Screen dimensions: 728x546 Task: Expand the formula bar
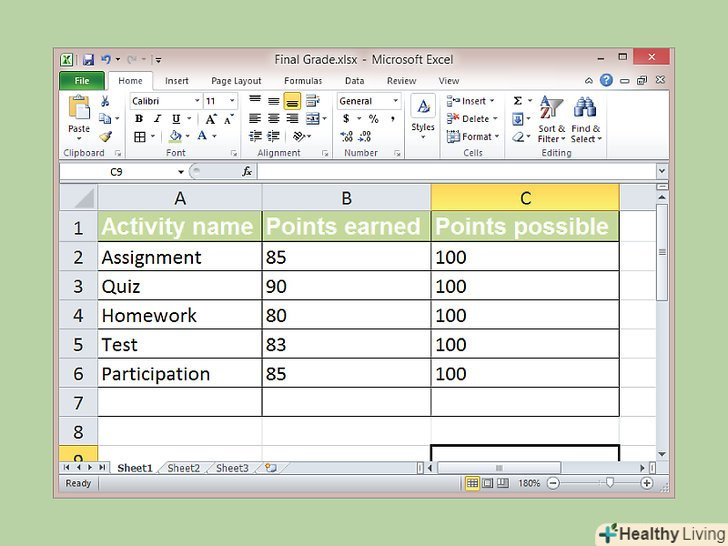point(662,172)
